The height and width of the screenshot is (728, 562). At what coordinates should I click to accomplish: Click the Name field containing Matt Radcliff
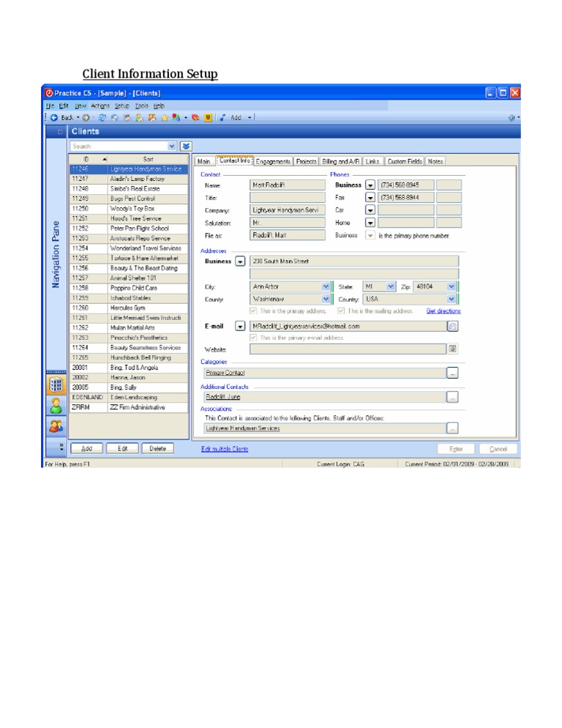(x=288, y=185)
